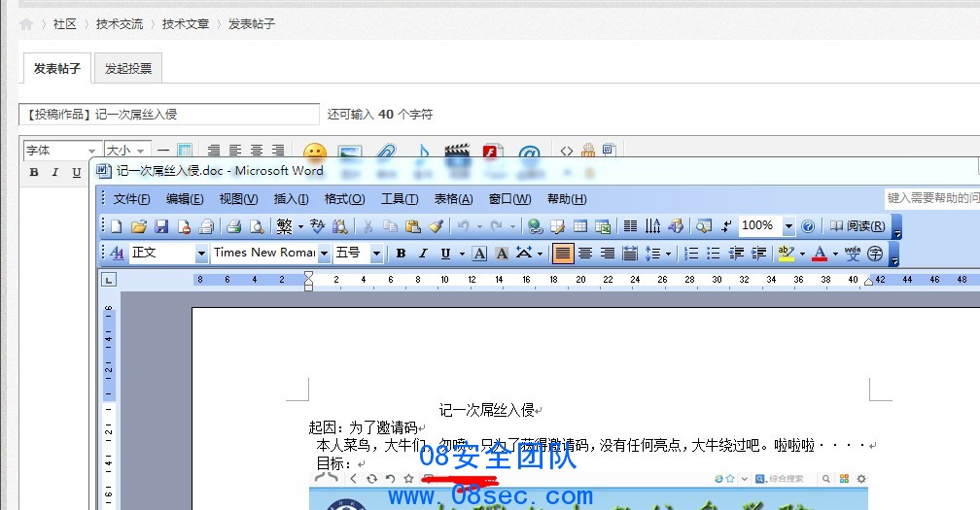Save the document with the floppy disk icon
The height and width of the screenshot is (510, 980).
pyautogui.click(x=161, y=226)
